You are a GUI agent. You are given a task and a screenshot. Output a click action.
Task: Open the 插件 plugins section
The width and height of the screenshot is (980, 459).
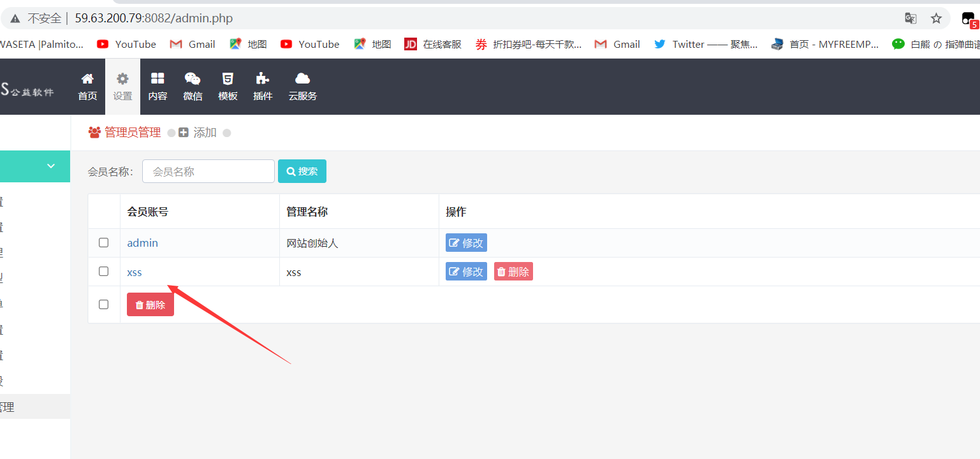pos(263,87)
